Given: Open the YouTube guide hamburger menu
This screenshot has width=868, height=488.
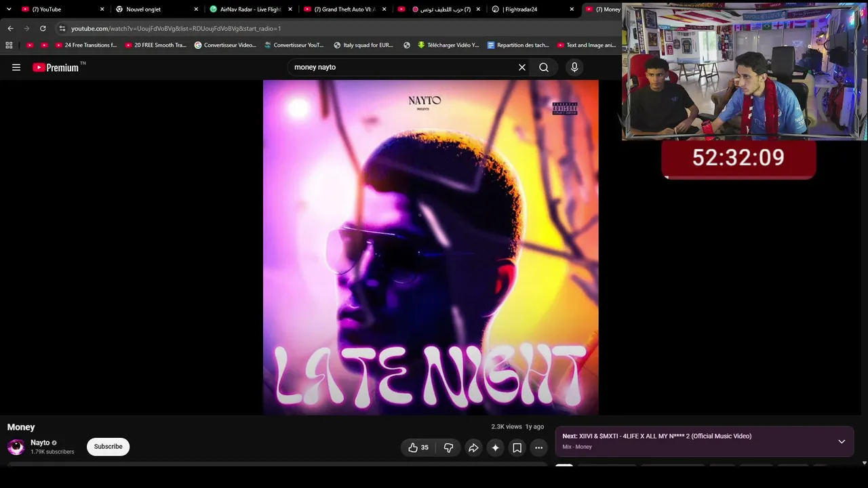Looking at the screenshot, I should point(16,67).
